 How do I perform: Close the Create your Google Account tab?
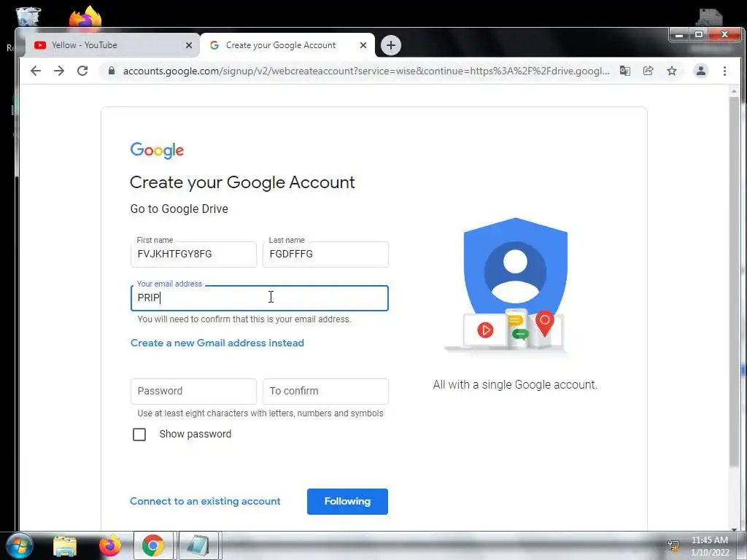pos(363,45)
